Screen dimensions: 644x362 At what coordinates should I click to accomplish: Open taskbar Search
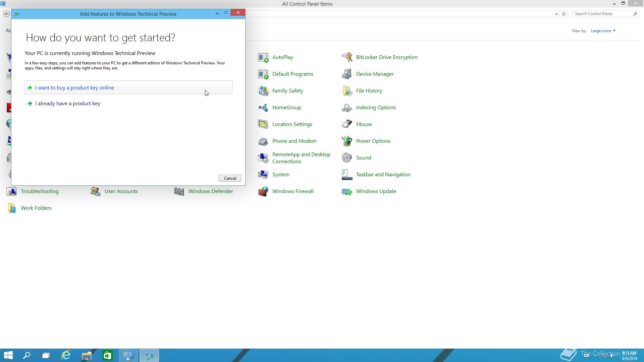26,355
